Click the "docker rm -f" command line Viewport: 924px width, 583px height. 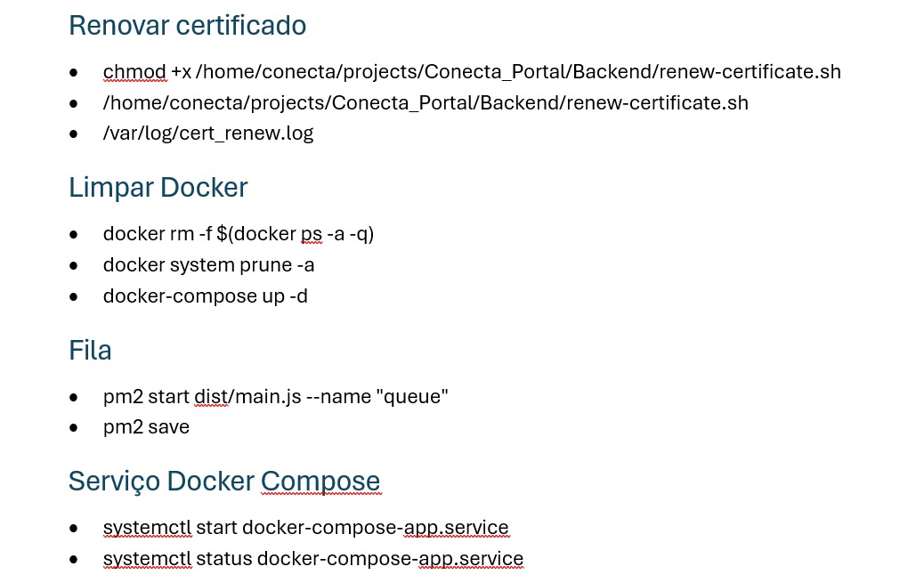click(238, 235)
